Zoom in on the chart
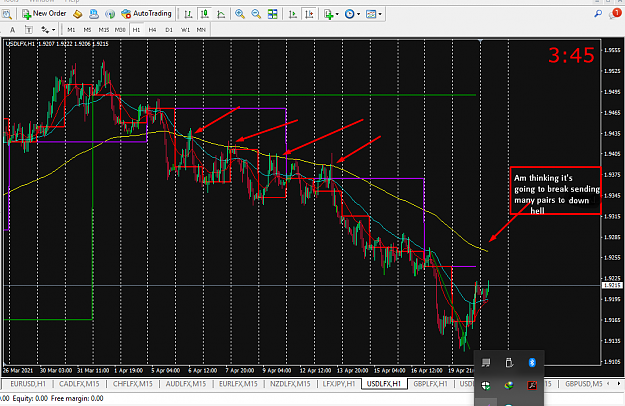The image size is (625, 406). pyautogui.click(x=240, y=14)
